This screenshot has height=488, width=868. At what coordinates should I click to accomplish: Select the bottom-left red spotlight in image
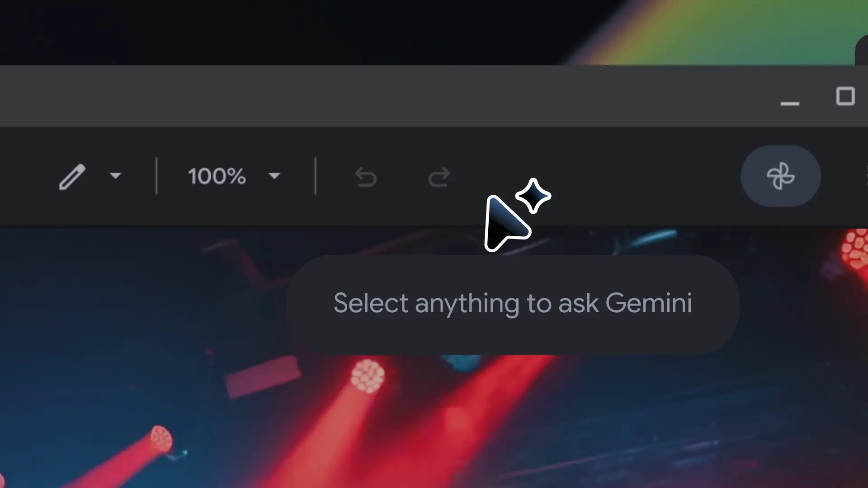[161, 439]
